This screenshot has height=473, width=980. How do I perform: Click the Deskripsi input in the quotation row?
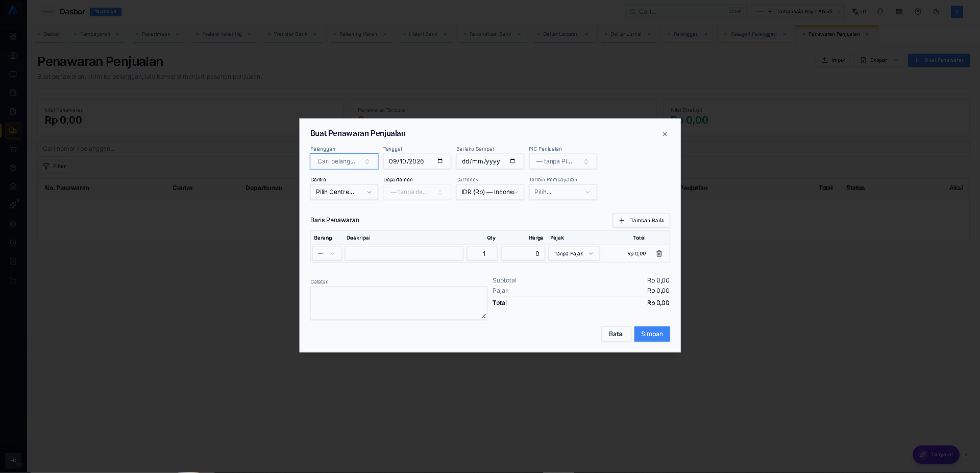tap(404, 254)
